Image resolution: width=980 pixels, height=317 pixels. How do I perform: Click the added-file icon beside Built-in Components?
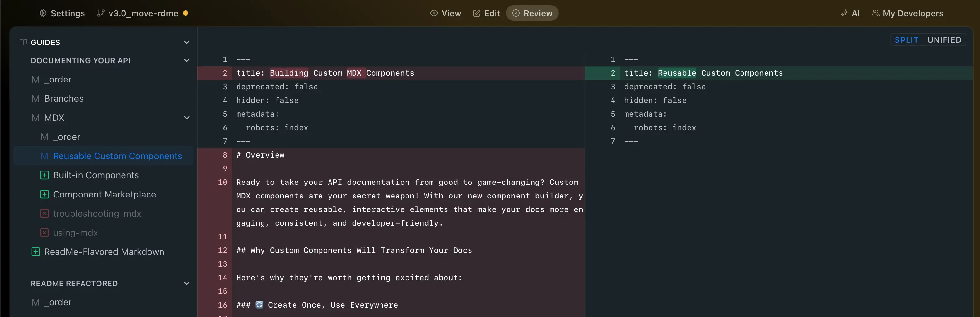tap(45, 175)
